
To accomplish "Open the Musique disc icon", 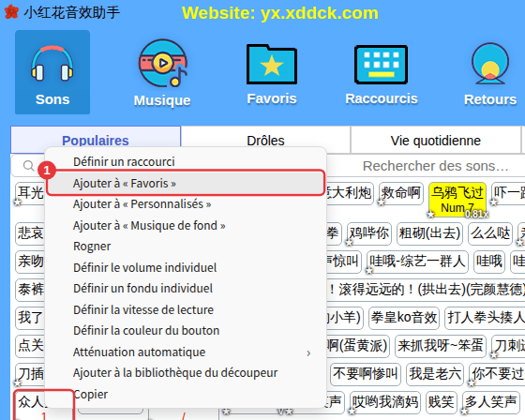I will coord(163,64).
